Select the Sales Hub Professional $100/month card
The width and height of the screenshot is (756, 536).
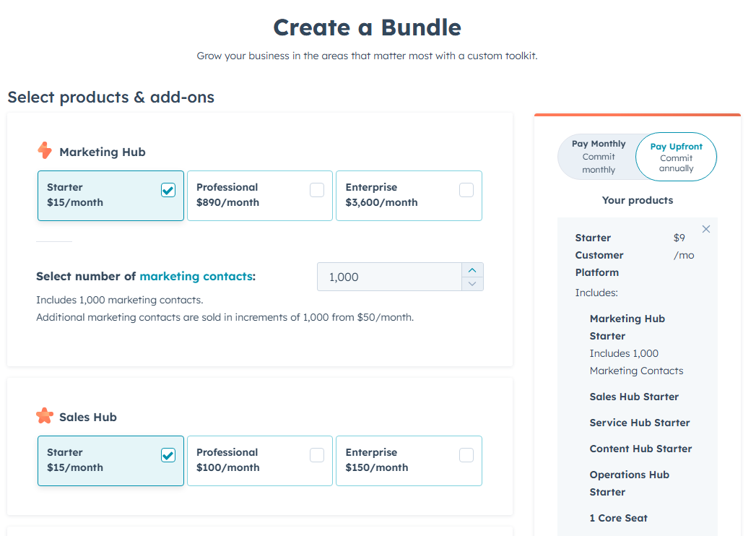coord(246,461)
